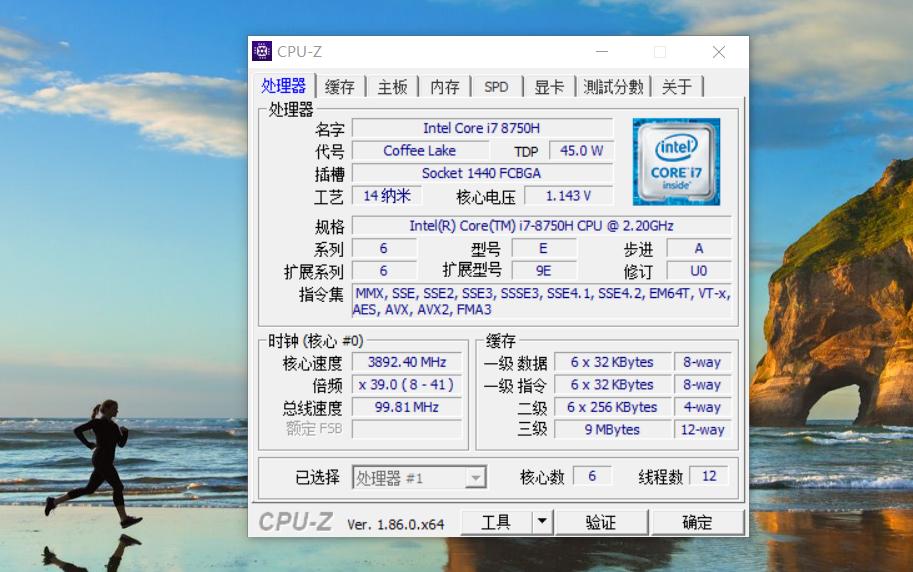The image size is (913, 572).
Task: Switch to the 測試分數 tab
Action: [613, 87]
